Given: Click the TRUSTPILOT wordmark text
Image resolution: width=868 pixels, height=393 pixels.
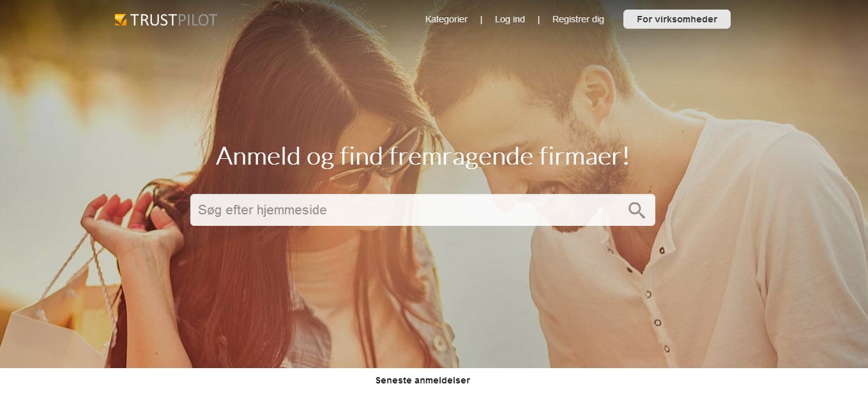Looking at the screenshot, I should coord(174,20).
